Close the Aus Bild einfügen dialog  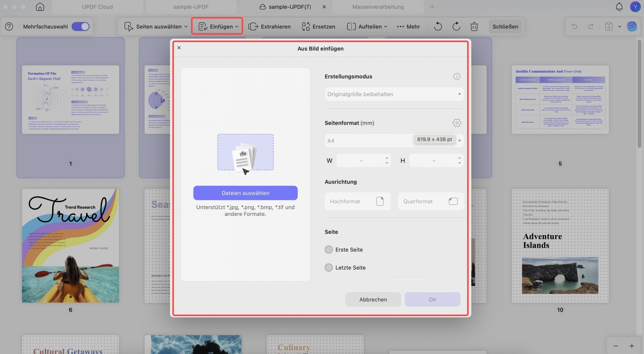click(179, 48)
